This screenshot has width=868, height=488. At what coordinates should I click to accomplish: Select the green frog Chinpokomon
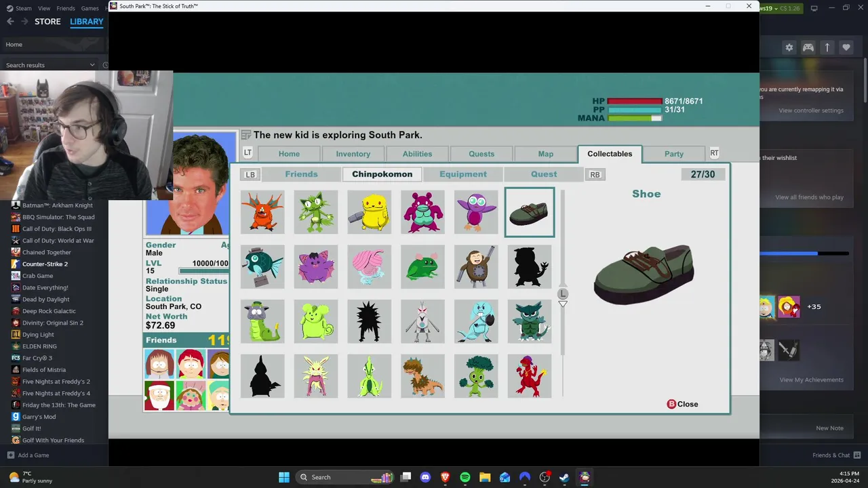[x=422, y=267]
